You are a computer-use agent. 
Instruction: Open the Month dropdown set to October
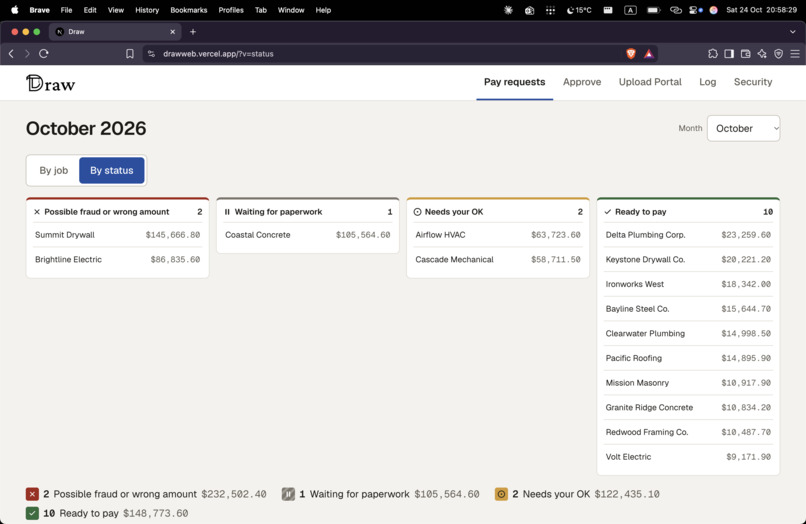click(743, 129)
